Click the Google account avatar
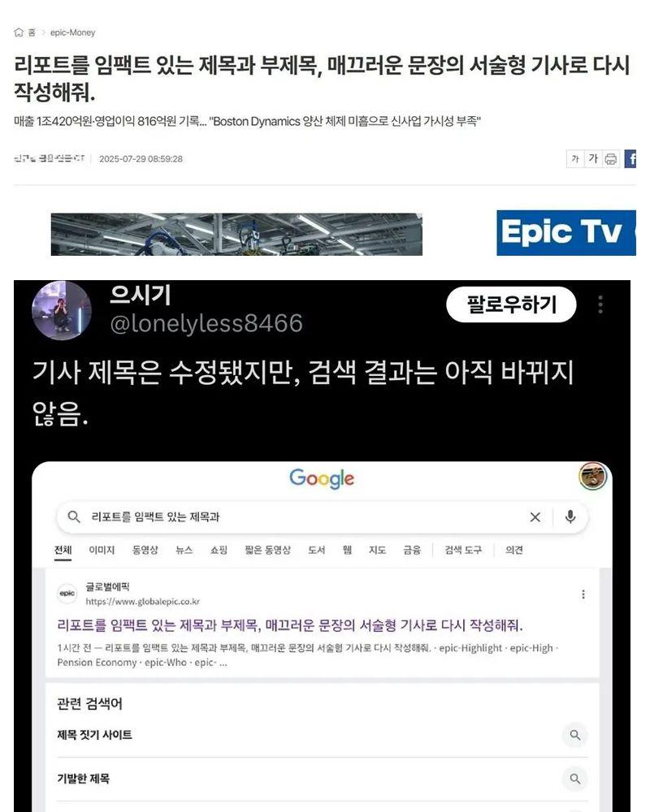Viewport: 650px width, 812px height. 593,476
